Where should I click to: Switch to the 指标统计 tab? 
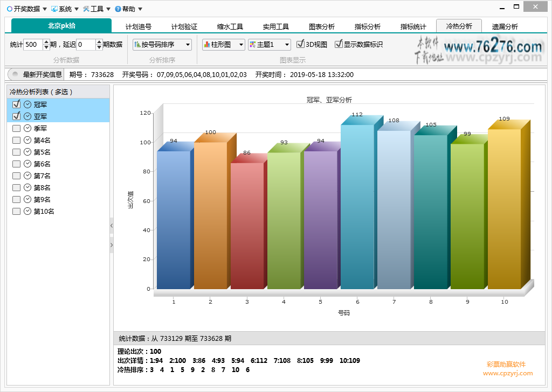[413, 27]
